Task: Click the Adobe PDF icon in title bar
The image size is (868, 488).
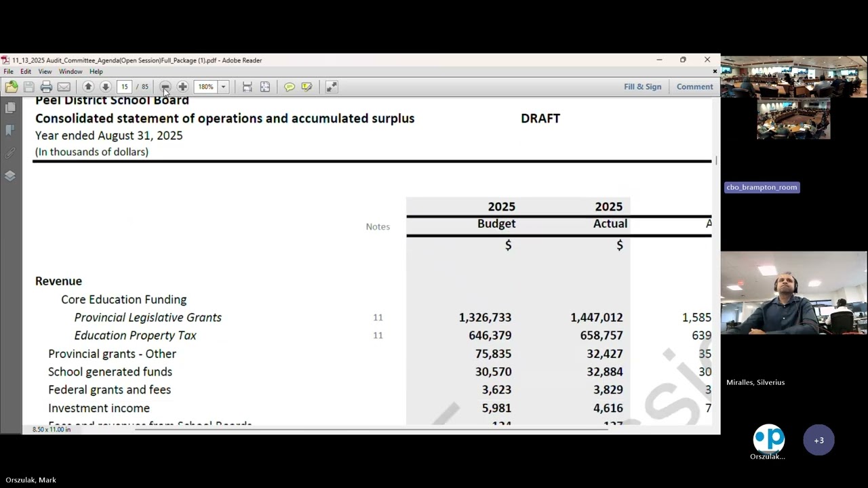Action: click(5, 60)
